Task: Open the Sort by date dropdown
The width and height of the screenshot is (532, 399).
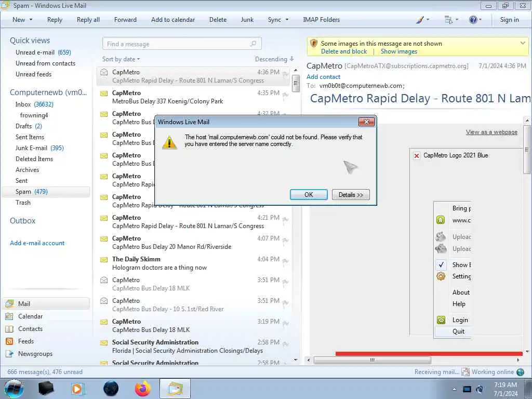Action: point(121,59)
